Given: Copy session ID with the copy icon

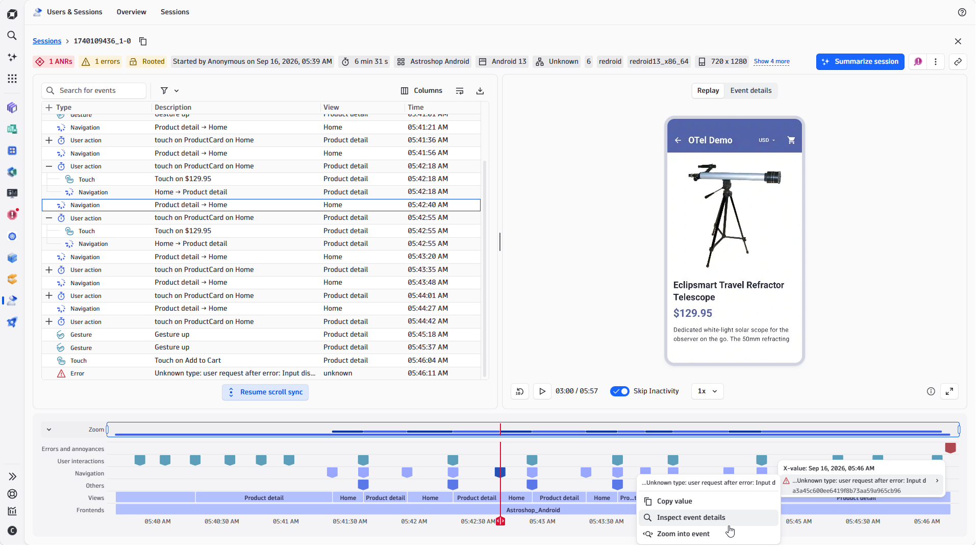Looking at the screenshot, I should 143,41.
